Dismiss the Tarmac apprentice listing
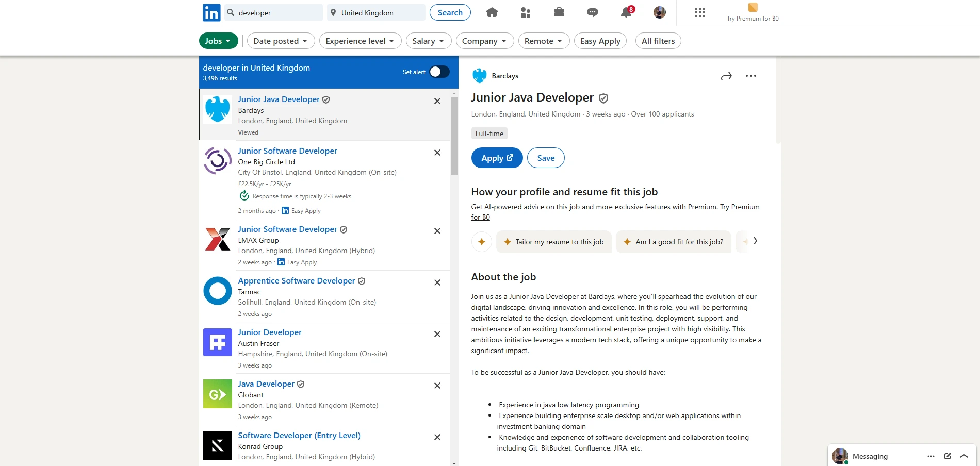This screenshot has width=980, height=466. pos(437,282)
